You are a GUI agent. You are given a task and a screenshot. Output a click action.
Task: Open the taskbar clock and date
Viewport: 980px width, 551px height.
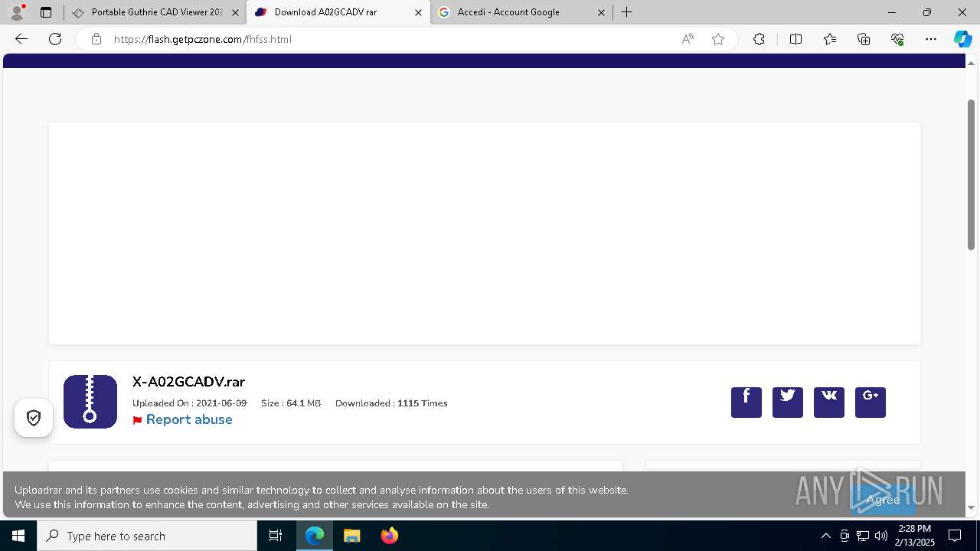tap(916, 536)
